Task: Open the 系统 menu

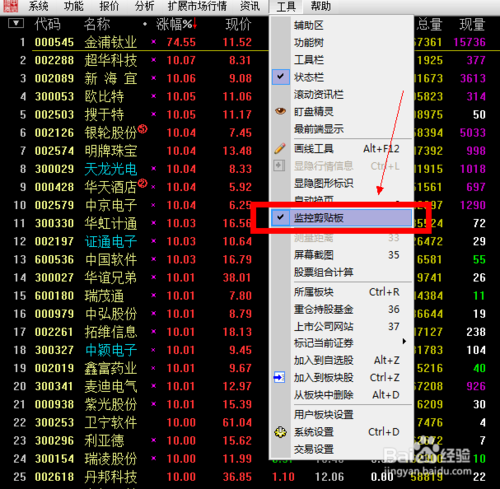Action: coord(38,6)
